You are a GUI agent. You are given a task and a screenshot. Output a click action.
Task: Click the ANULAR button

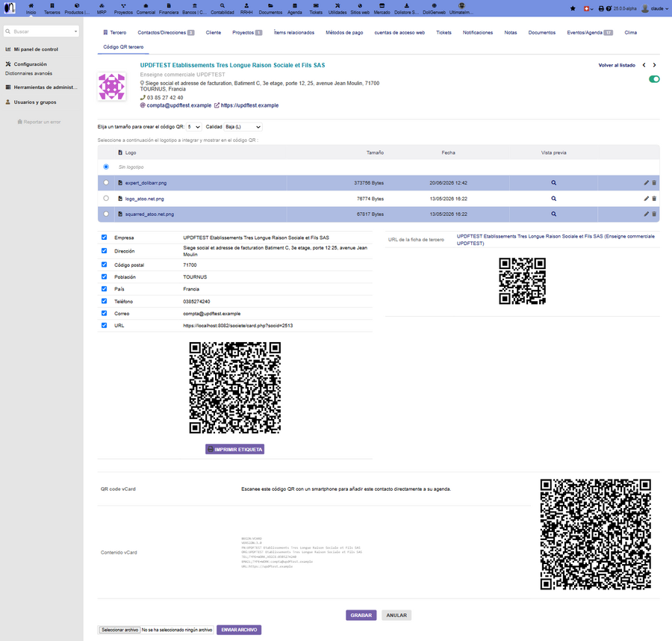coord(396,616)
